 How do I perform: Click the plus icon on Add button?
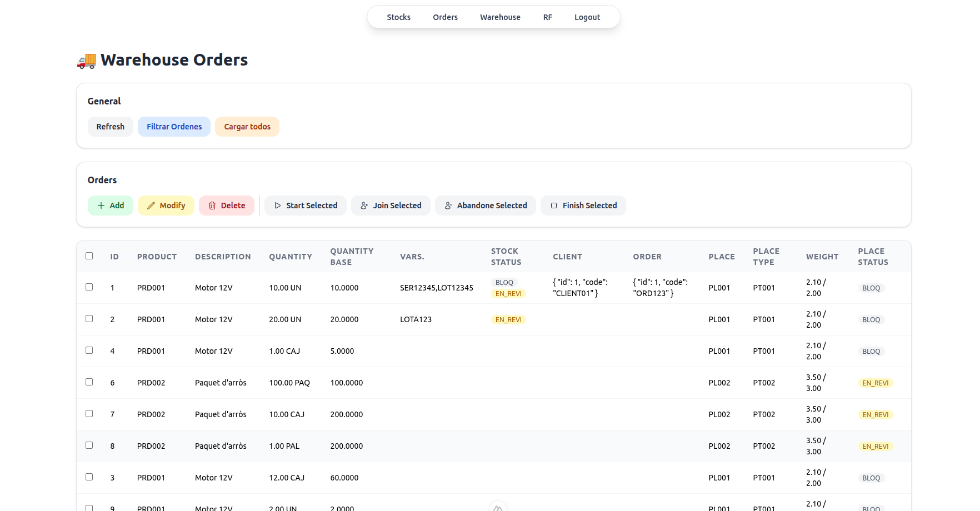[101, 206]
